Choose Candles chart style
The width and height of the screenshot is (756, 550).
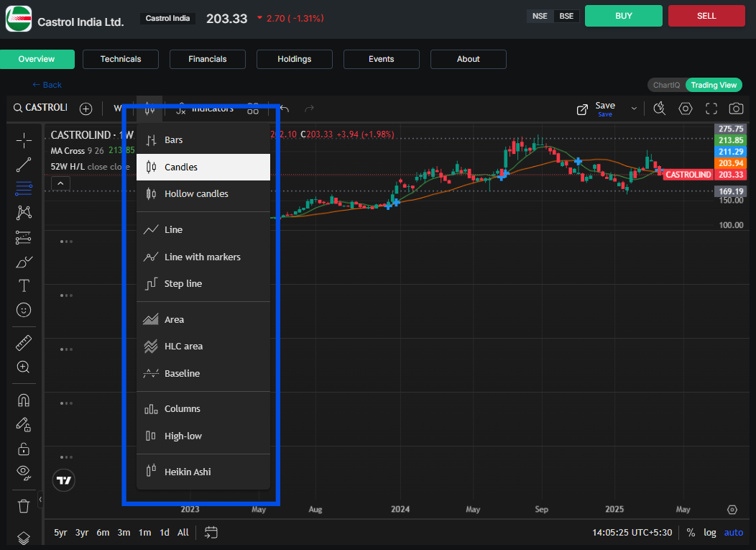[x=203, y=167]
